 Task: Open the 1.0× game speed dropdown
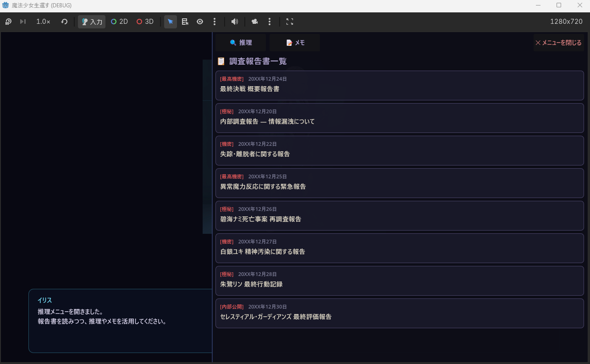pyautogui.click(x=43, y=22)
